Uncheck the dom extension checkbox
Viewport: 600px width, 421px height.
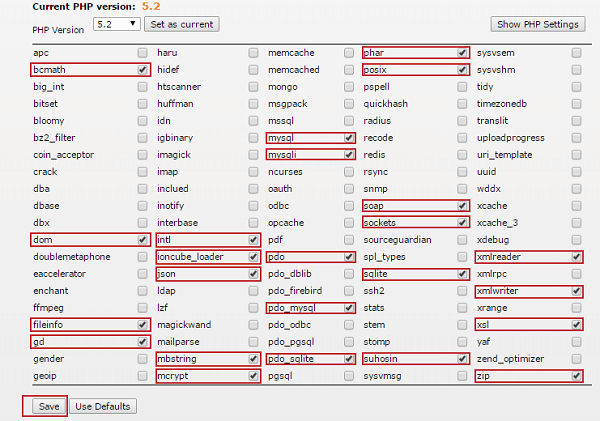point(142,240)
